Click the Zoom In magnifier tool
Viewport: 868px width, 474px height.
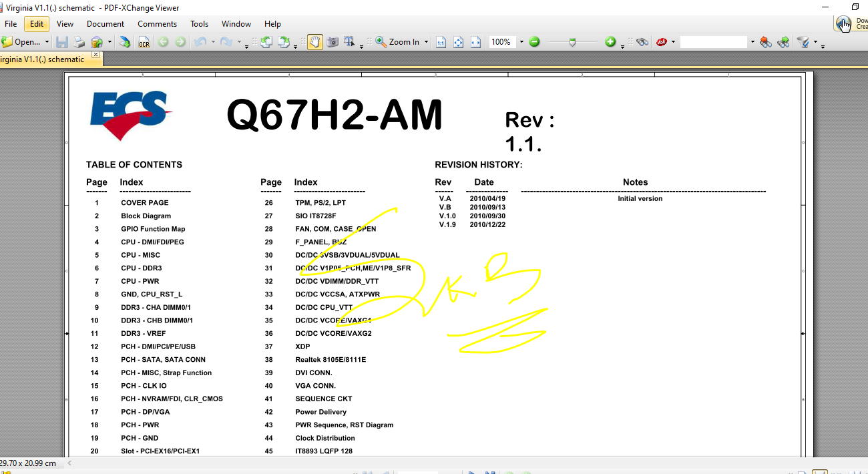(397, 42)
